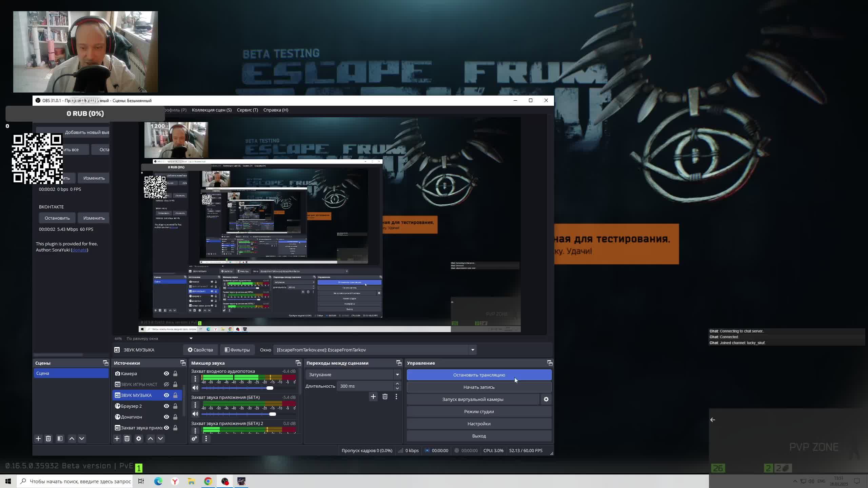Undock the Управление panel
The width and height of the screenshot is (868, 488).
550,363
